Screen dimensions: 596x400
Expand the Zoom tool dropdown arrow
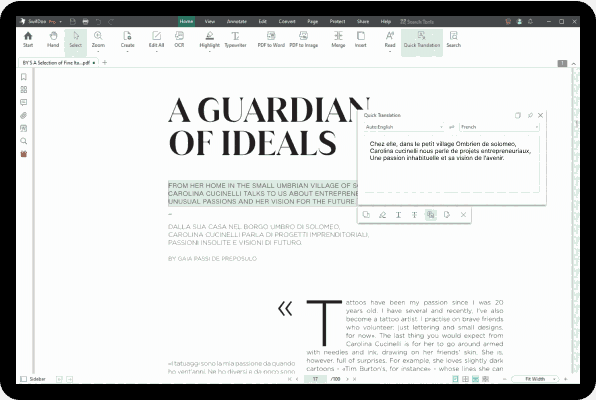[x=98, y=51]
